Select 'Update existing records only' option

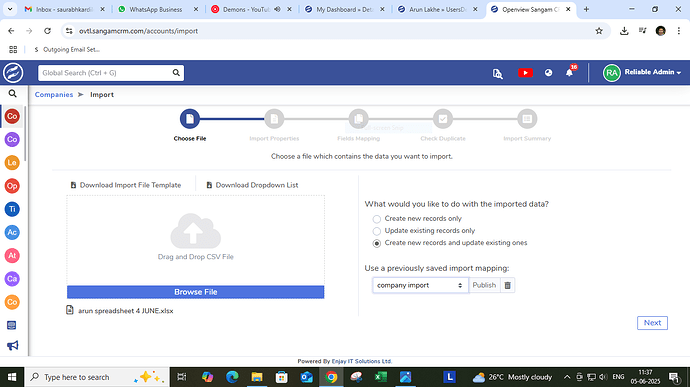coord(377,231)
